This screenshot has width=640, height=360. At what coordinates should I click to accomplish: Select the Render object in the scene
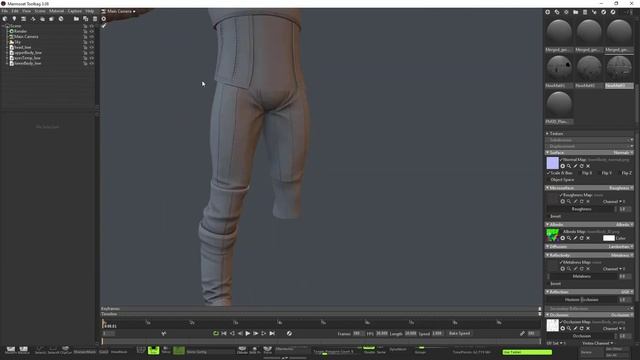[x=20, y=31]
